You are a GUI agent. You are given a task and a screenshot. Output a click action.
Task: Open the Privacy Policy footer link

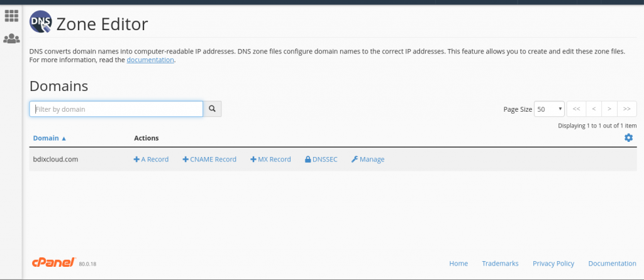pyautogui.click(x=553, y=264)
